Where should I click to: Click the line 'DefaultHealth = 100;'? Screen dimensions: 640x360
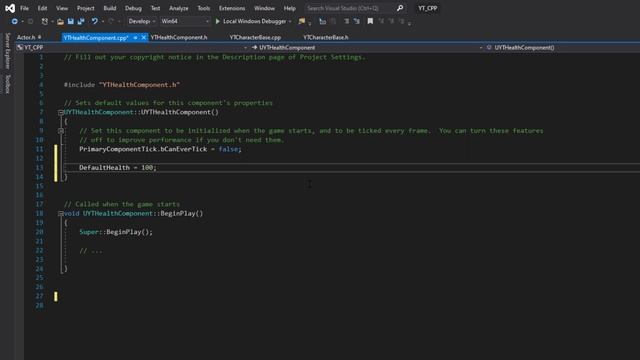[x=118, y=167]
